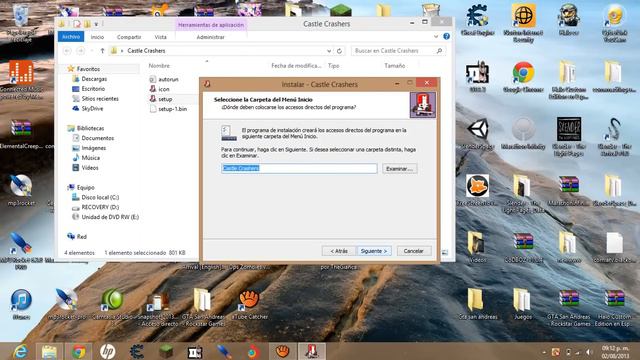Image resolution: width=640 pixels, height=360 pixels.
Task: Click Castle Crashers installer taskbar icon
Action: tap(311, 351)
